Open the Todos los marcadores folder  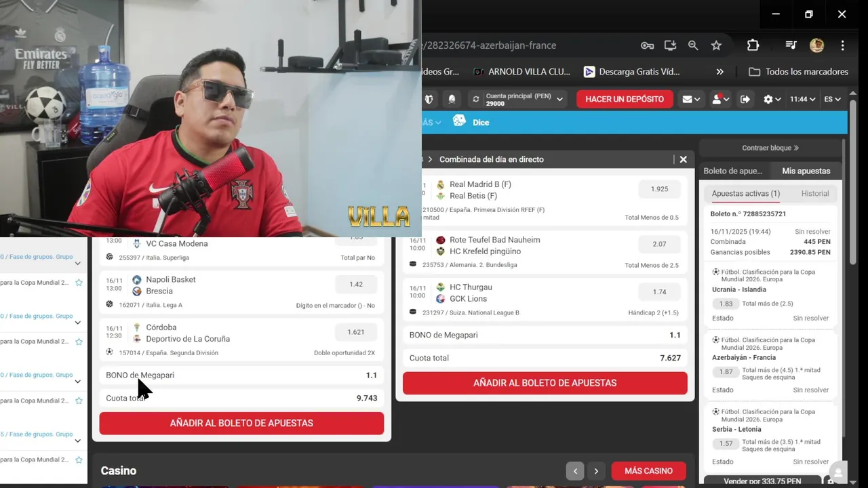pyautogui.click(x=798, y=72)
